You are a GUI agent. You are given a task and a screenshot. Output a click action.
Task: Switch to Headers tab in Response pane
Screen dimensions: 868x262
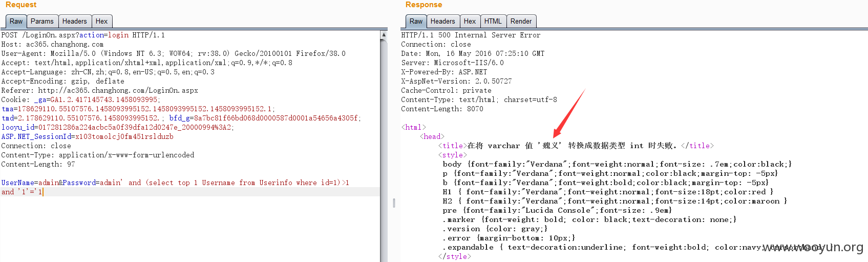[x=443, y=21]
